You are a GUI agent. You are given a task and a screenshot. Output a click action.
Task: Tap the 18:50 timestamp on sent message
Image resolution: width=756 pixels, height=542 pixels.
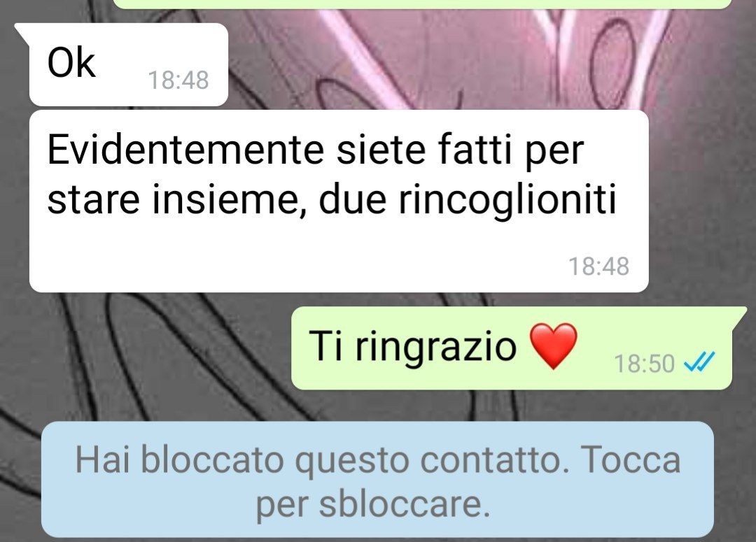point(644,363)
